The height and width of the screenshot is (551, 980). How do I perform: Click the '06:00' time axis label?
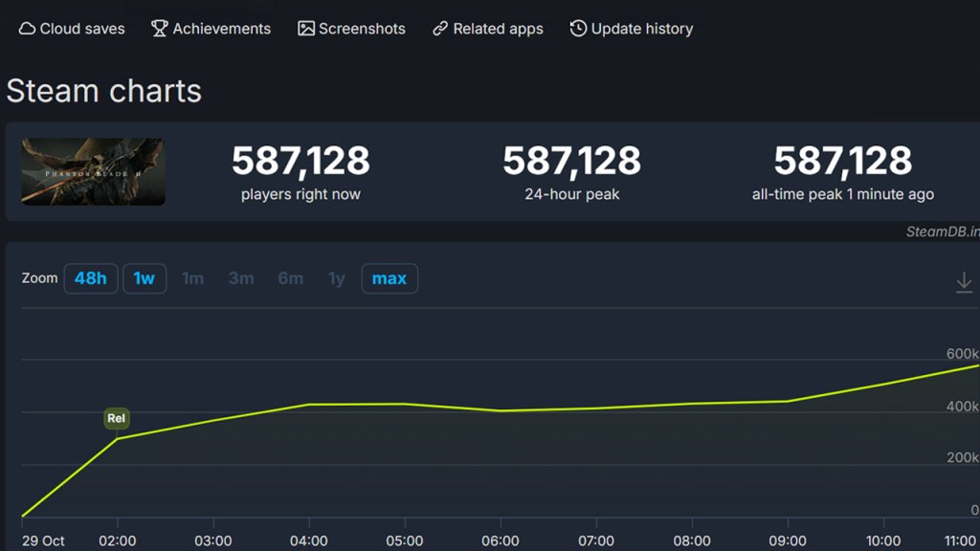tap(500, 541)
